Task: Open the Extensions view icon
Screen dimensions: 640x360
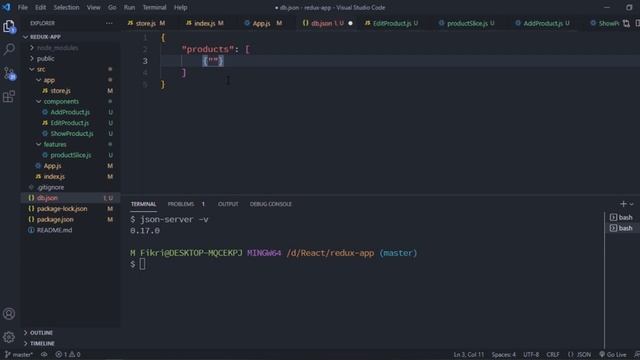Action: 9,97
